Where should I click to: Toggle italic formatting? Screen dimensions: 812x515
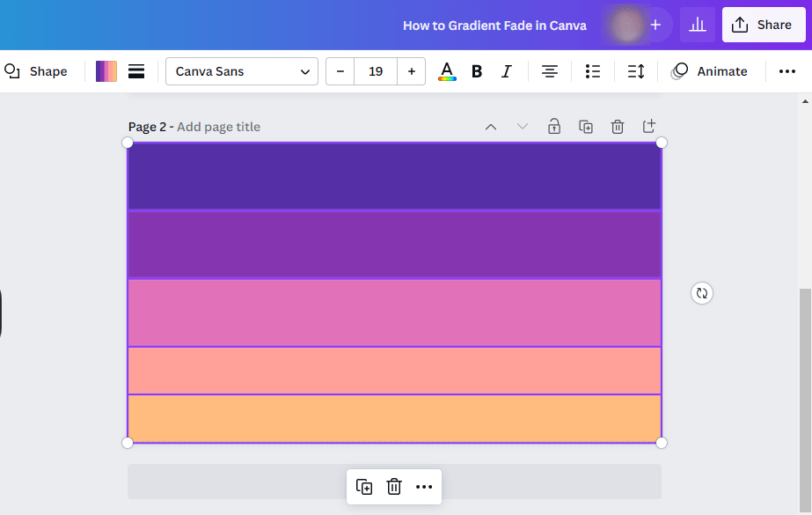coord(506,71)
